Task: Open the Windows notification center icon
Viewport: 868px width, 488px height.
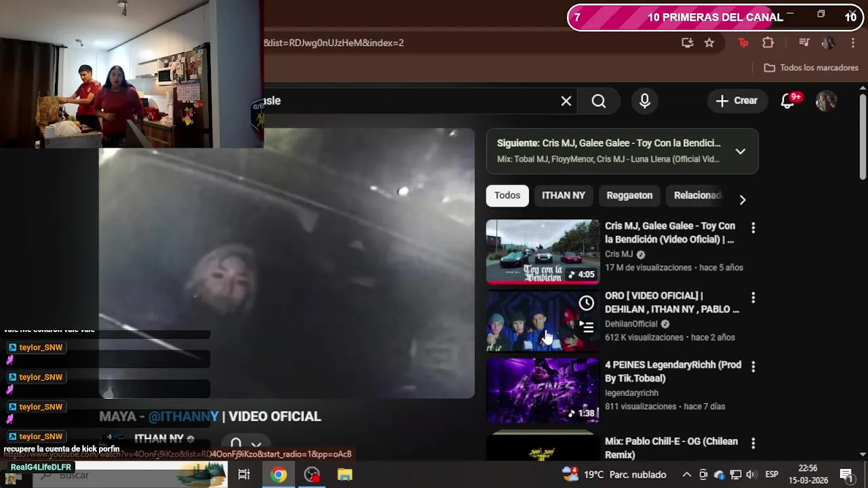Action: (x=846, y=474)
